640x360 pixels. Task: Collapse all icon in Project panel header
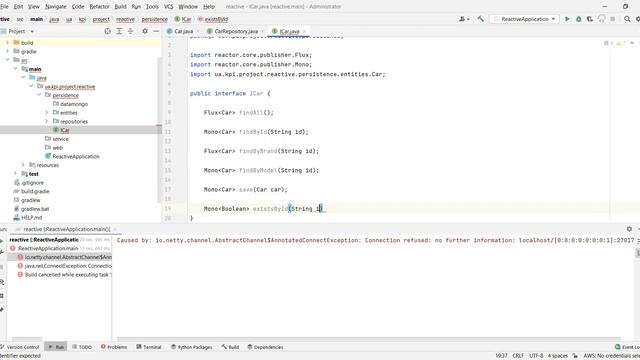point(130,31)
